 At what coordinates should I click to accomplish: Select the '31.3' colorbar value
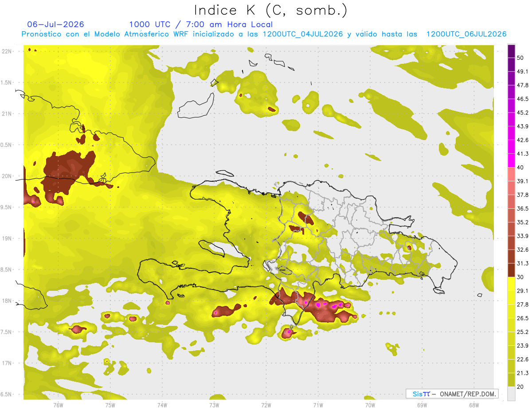pyautogui.click(x=523, y=263)
